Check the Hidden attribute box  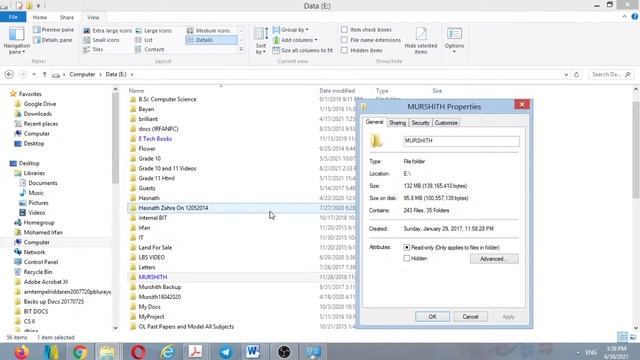tap(407, 258)
